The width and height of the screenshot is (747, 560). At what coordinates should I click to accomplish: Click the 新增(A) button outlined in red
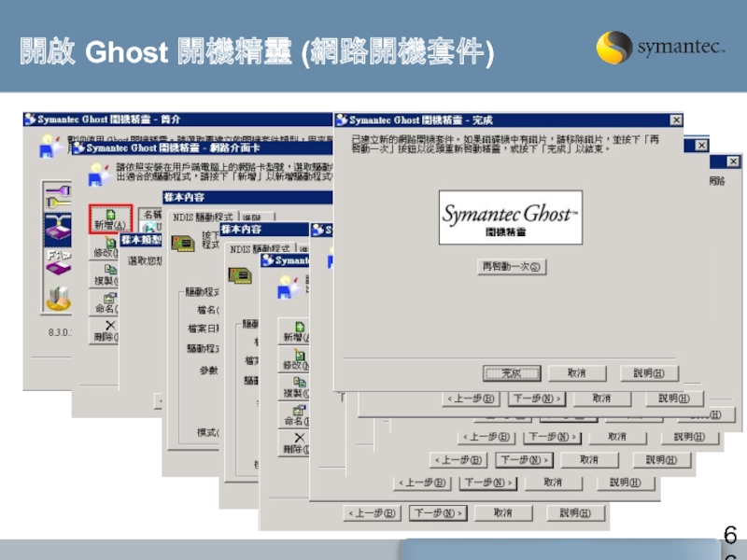(x=110, y=219)
